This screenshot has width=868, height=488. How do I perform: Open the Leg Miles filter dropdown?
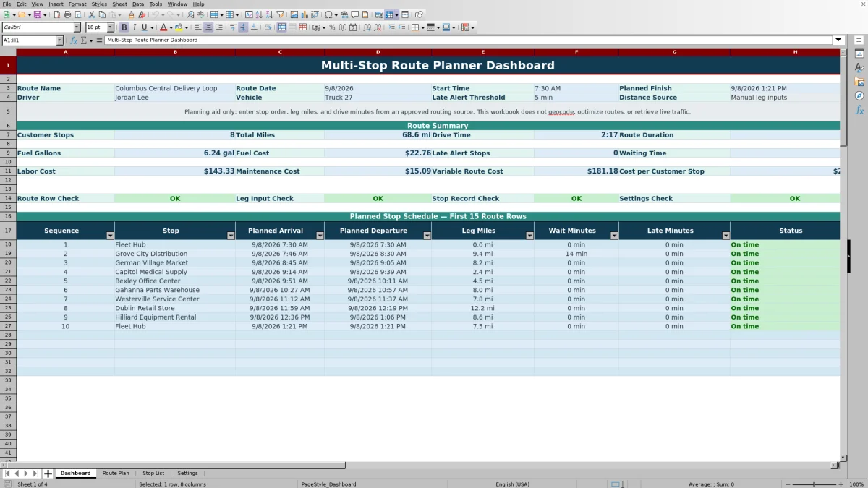tap(529, 236)
